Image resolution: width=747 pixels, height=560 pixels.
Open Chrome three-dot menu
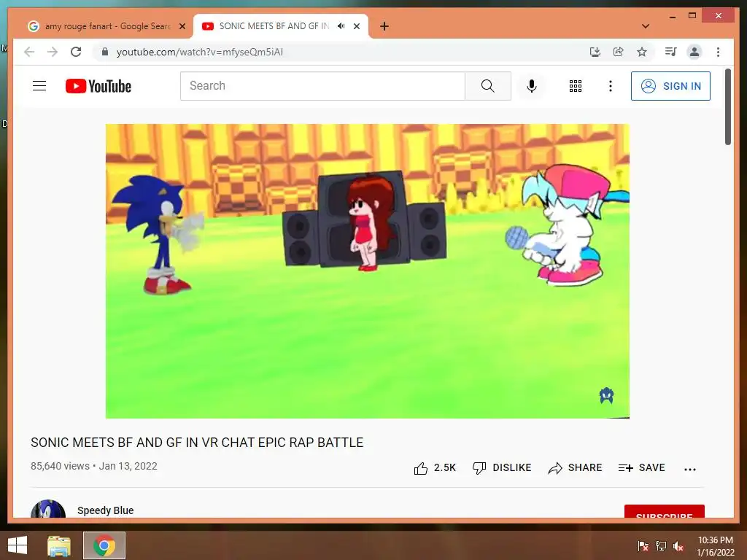coord(718,52)
